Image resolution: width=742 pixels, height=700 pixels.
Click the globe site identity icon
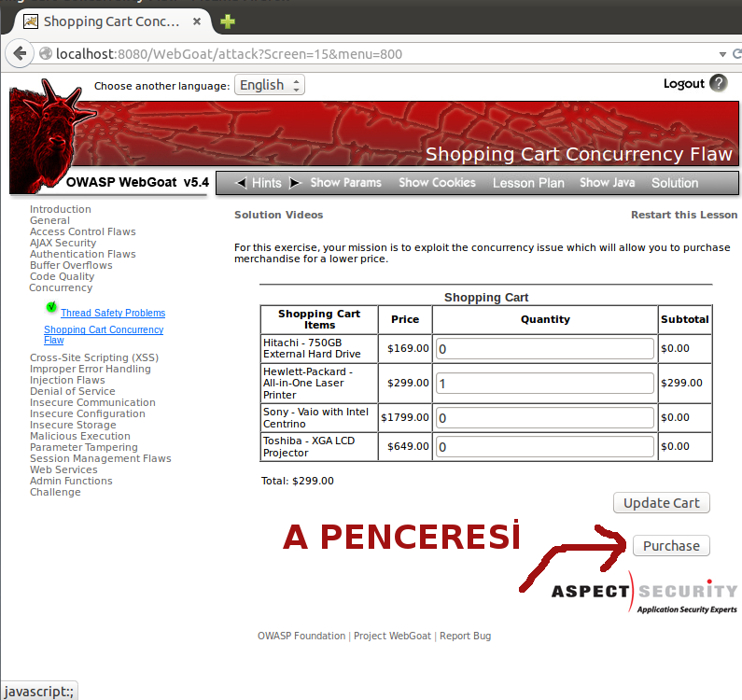(46, 53)
